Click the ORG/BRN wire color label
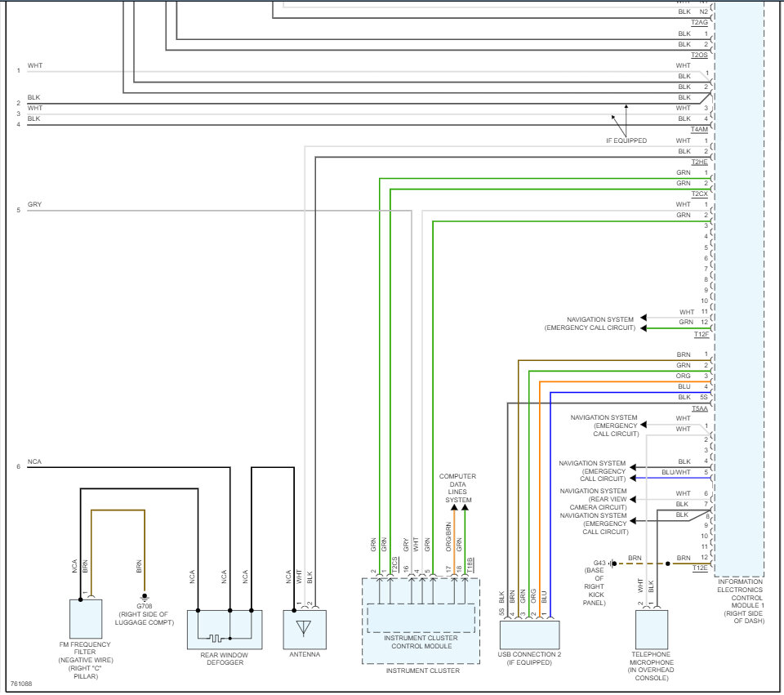Viewport: 784px width, 695px height. click(x=448, y=537)
